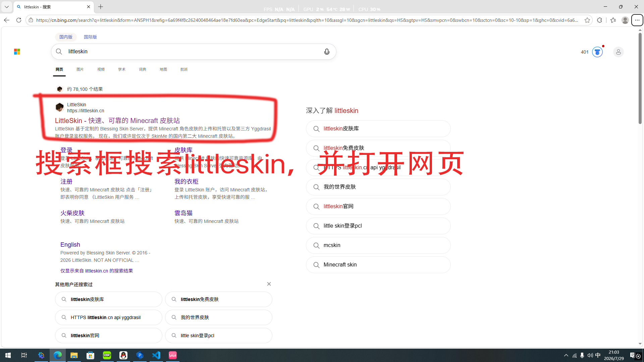Open the Microsoft Rewards medal icon
Image resolution: width=644 pixels, height=362 pixels.
point(597,52)
